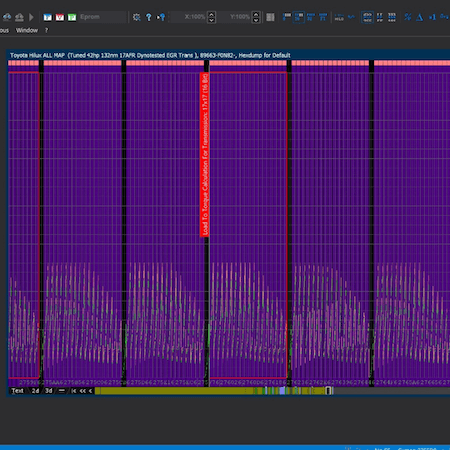This screenshot has height=450, width=450.
Task: Click the red Load To Torque Calculation label
Action: [x=205, y=154]
